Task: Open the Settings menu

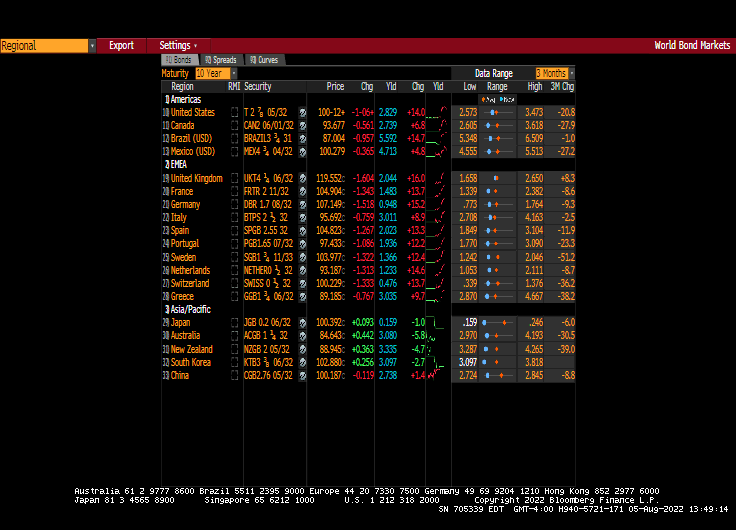Action: point(178,46)
